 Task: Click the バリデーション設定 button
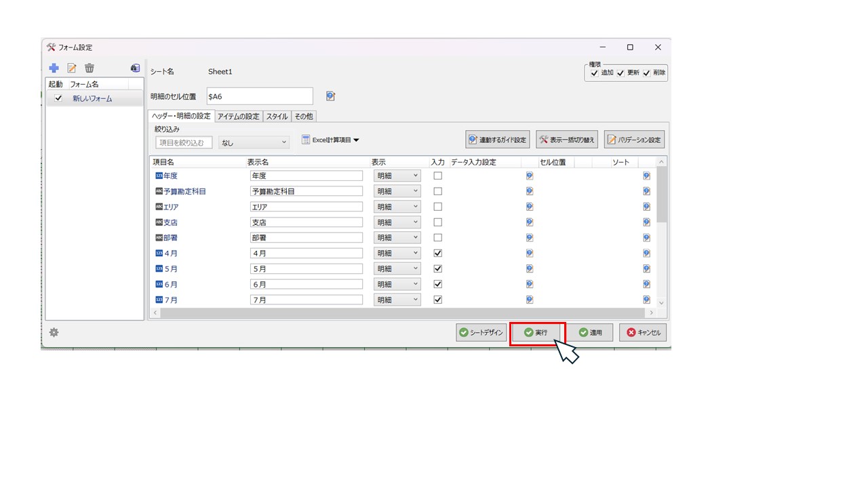coord(634,140)
